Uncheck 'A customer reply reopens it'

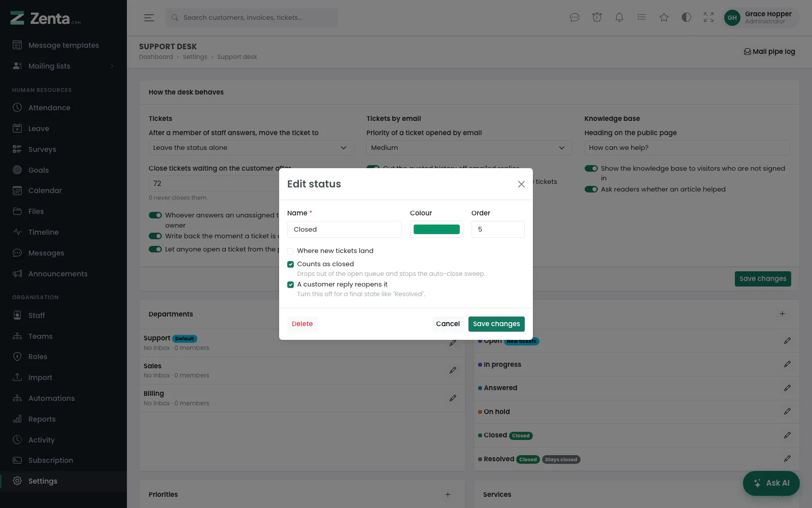click(290, 284)
